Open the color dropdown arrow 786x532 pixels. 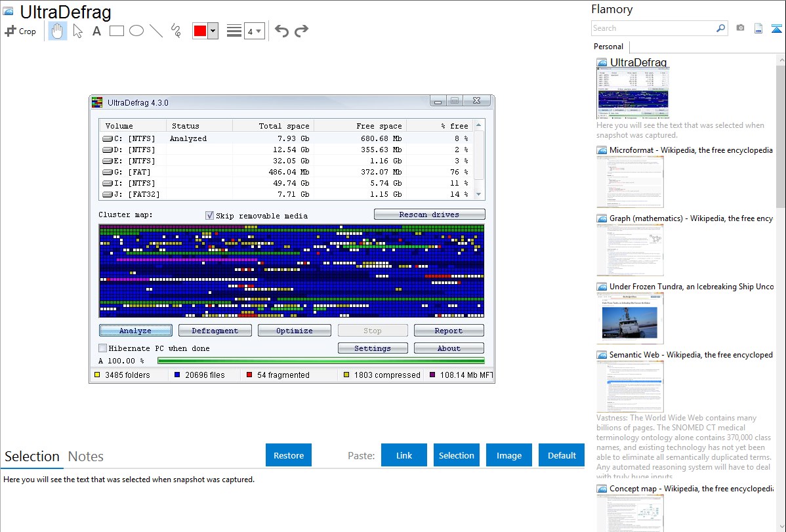tap(213, 31)
